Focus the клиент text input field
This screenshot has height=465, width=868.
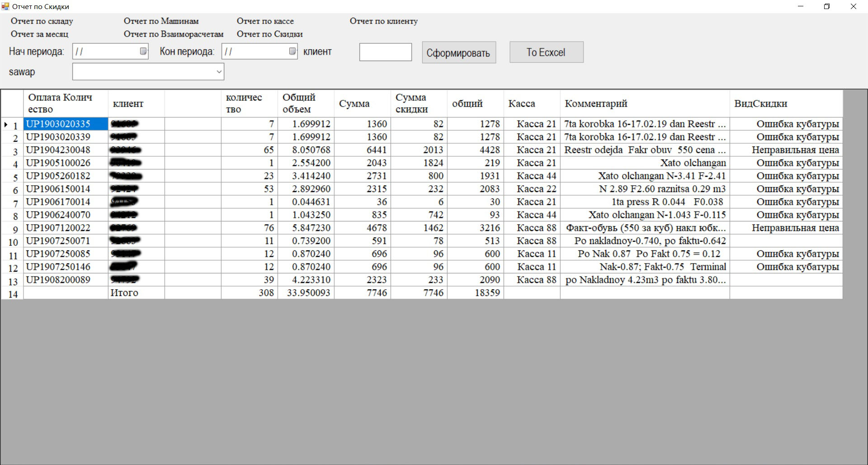pyautogui.click(x=385, y=52)
